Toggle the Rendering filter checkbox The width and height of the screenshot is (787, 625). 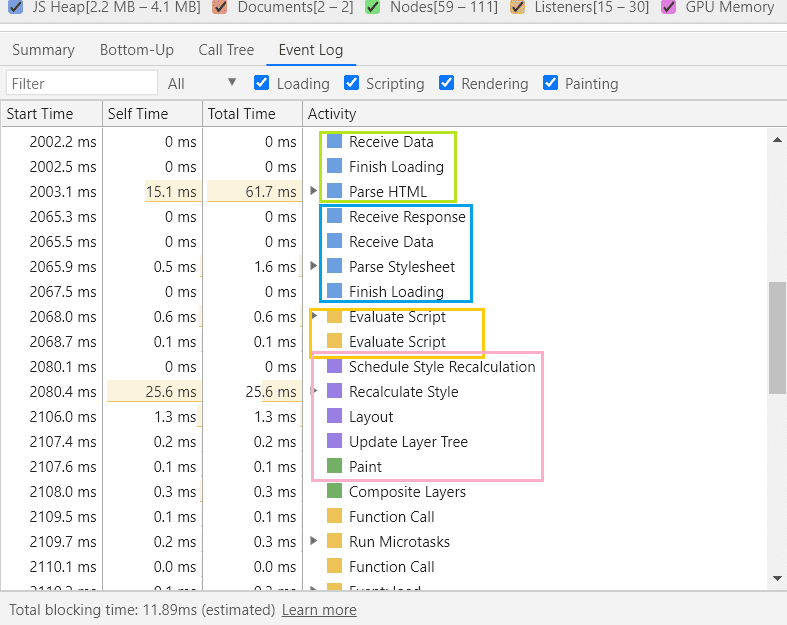(447, 83)
